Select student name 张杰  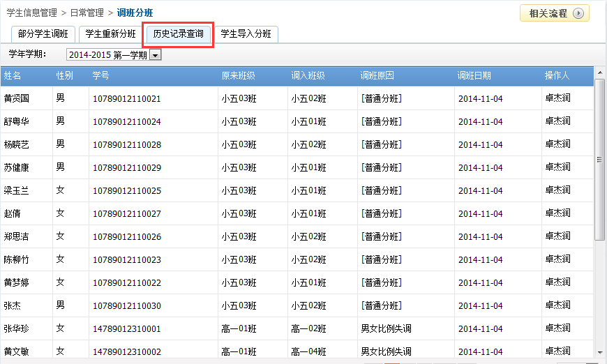(x=13, y=305)
